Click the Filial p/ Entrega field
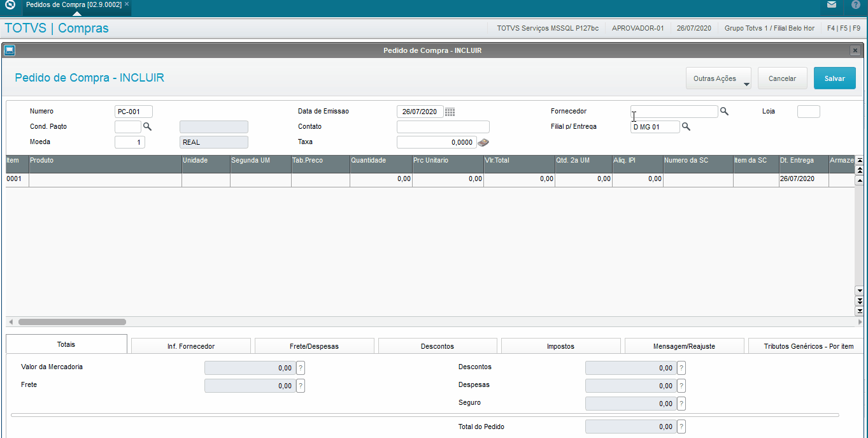This screenshot has height=438, width=868. pos(655,127)
